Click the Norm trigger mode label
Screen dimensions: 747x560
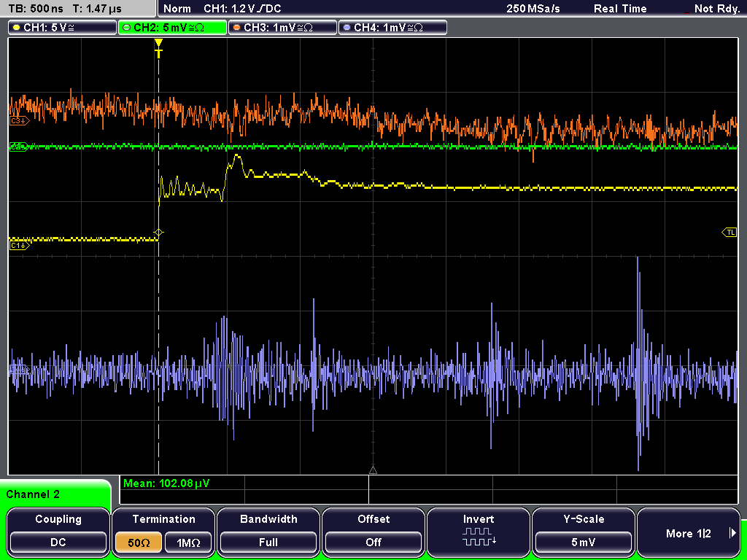[x=177, y=9]
